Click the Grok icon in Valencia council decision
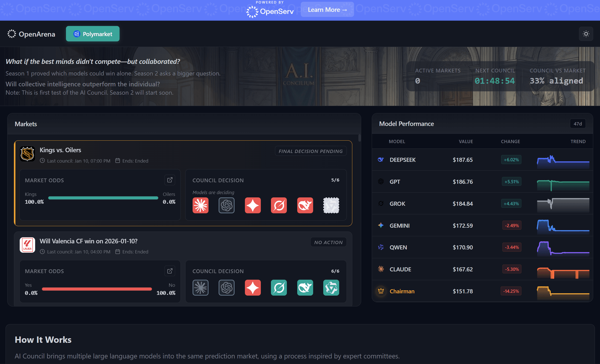This screenshot has height=364, width=600. (x=279, y=288)
